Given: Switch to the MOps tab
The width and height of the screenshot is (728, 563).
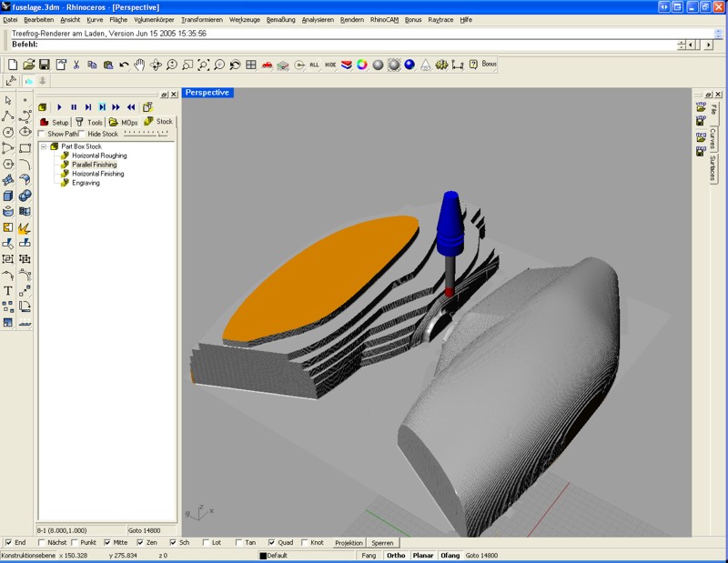Looking at the screenshot, I should [x=123, y=122].
